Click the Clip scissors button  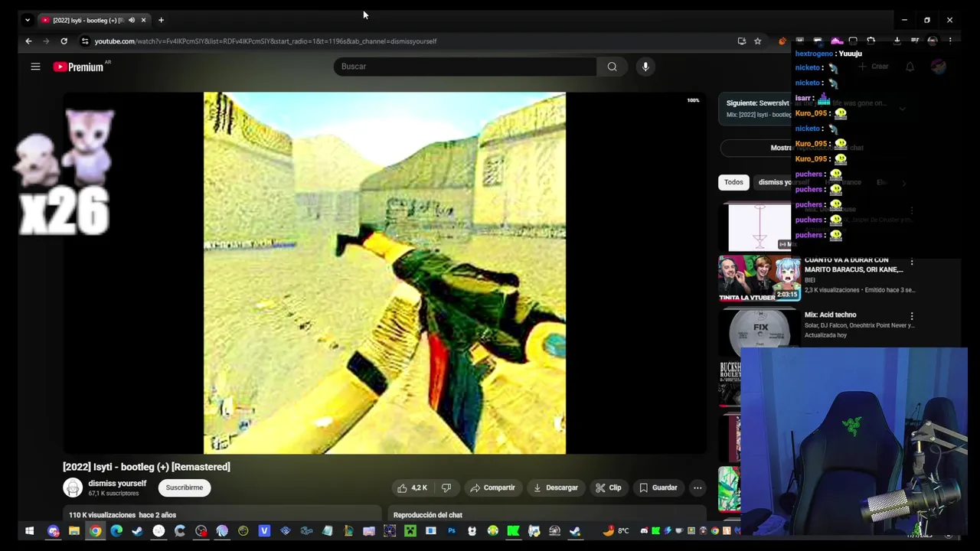coord(608,487)
